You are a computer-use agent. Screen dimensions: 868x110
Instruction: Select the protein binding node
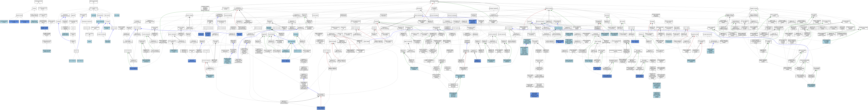(x=19, y=15)
